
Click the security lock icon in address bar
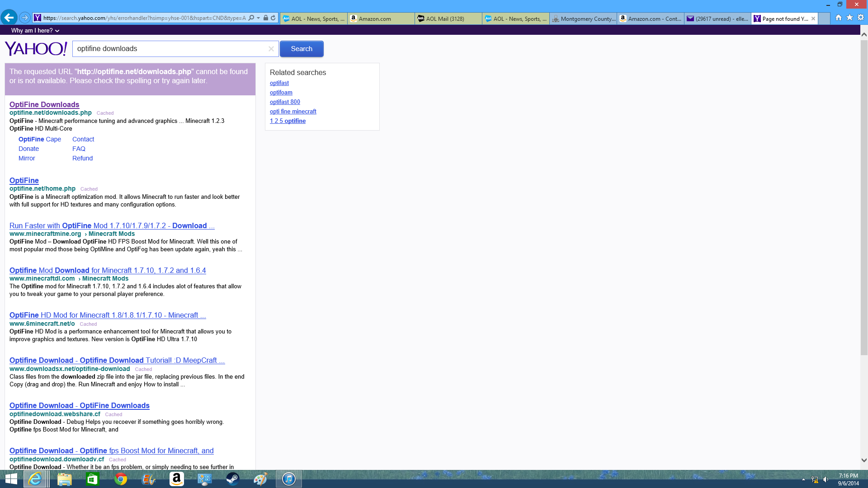point(266,18)
